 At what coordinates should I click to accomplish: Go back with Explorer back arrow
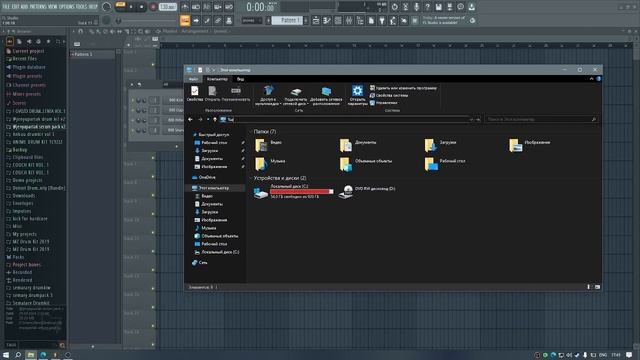190,119
